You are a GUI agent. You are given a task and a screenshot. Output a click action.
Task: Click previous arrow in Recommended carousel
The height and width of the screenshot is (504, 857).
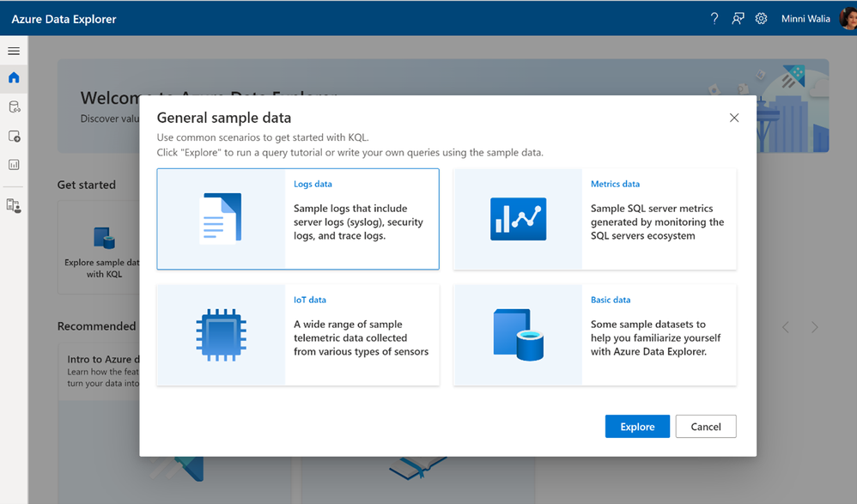point(786,327)
